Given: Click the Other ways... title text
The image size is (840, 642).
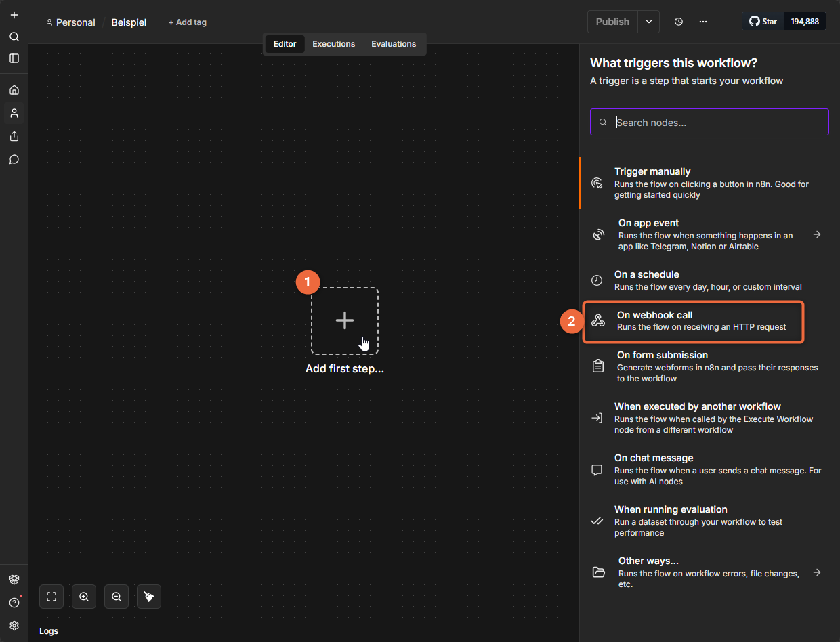Looking at the screenshot, I should [648, 561].
